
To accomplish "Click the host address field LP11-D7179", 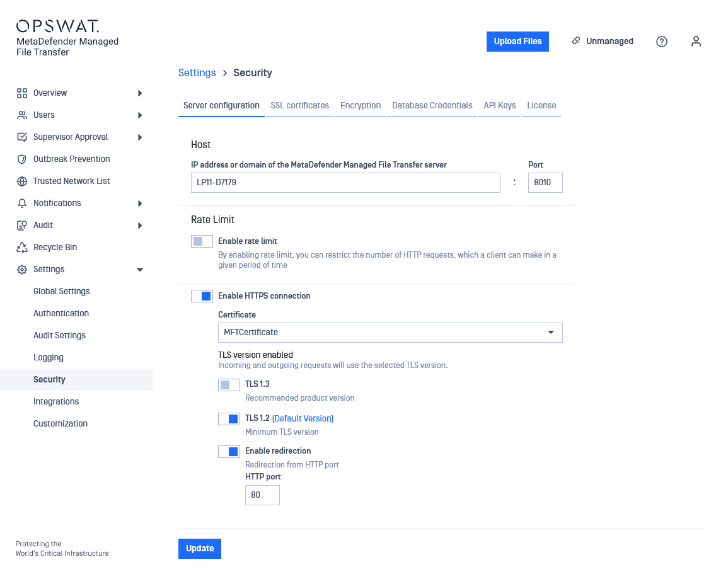I will click(345, 183).
